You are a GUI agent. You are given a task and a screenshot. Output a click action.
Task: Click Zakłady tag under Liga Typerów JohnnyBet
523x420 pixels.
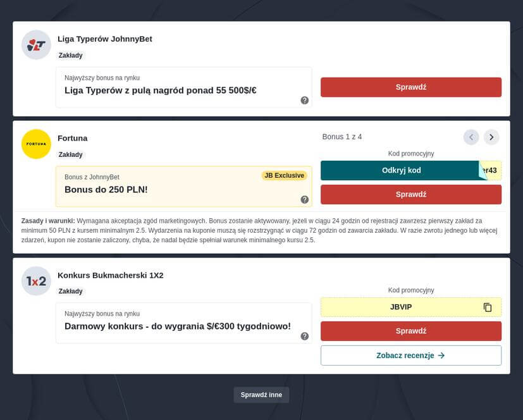coord(70,56)
